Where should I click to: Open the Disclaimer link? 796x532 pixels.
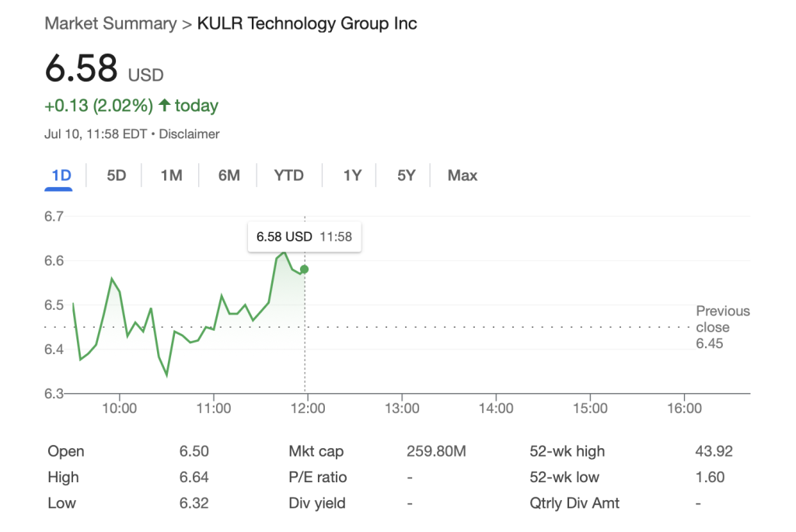pyautogui.click(x=190, y=134)
